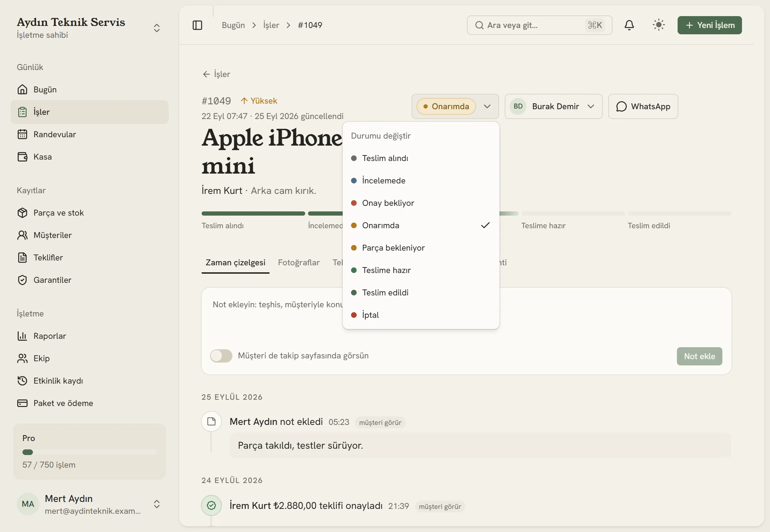This screenshot has width=770, height=532.
Task: Open Paket ve ödeme in sidebar
Action: [90, 403]
